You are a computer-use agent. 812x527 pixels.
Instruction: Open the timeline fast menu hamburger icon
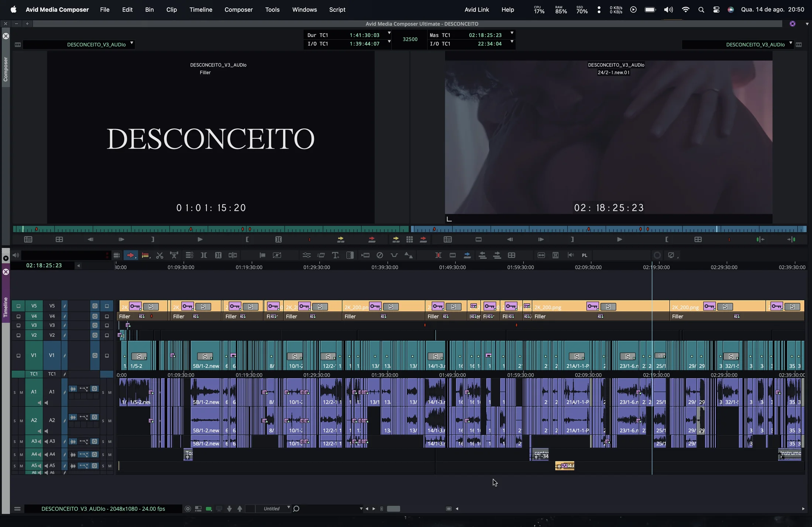pos(17,509)
